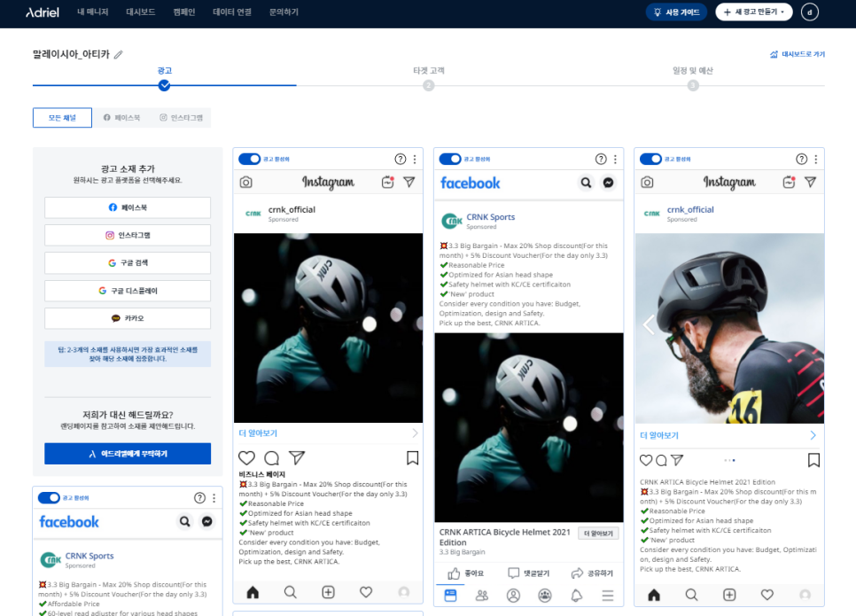Add 구글 검색 ad creative button
This screenshot has height=616, width=856.
pyautogui.click(x=128, y=262)
